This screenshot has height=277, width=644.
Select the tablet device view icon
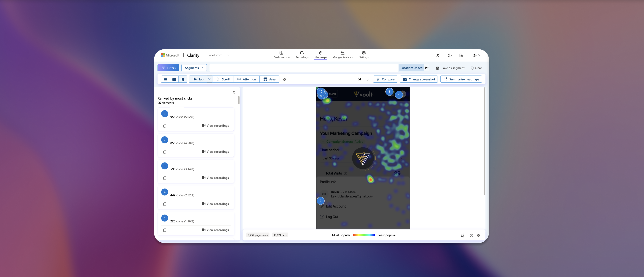tap(174, 79)
